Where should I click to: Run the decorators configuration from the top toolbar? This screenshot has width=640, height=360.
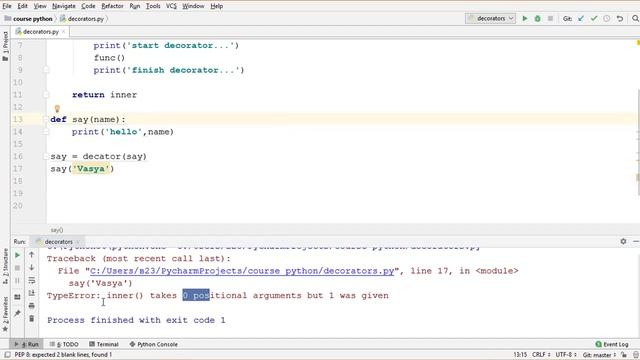click(525, 18)
